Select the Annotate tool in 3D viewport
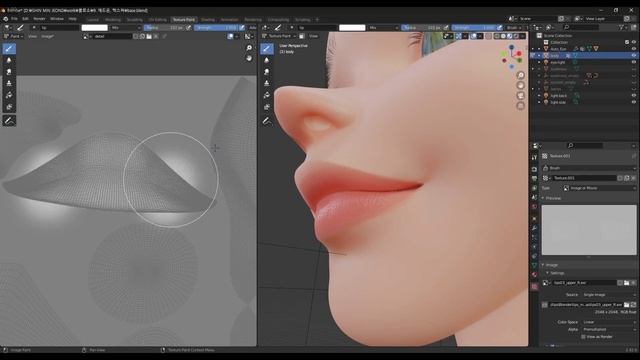 point(267,121)
